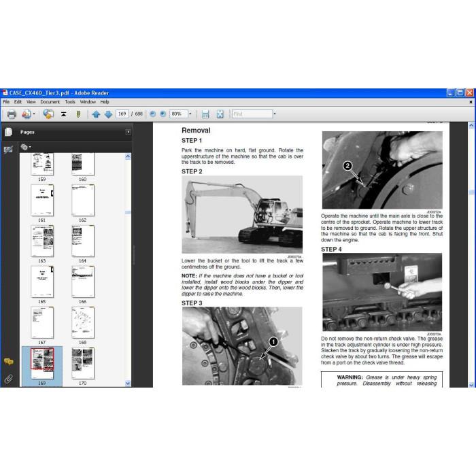Viewport: 476px width, 476px height.
Task: Select page thumbnail 168
Action: tap(83, 322)
